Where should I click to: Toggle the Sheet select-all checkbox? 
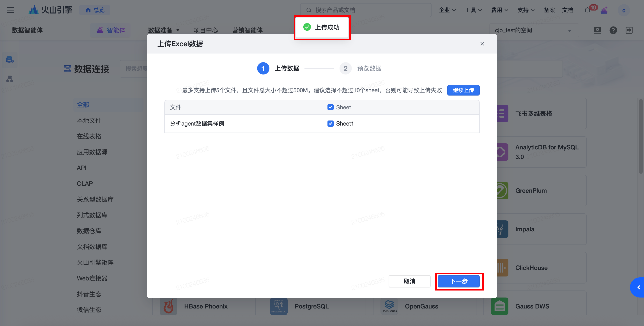330,107
